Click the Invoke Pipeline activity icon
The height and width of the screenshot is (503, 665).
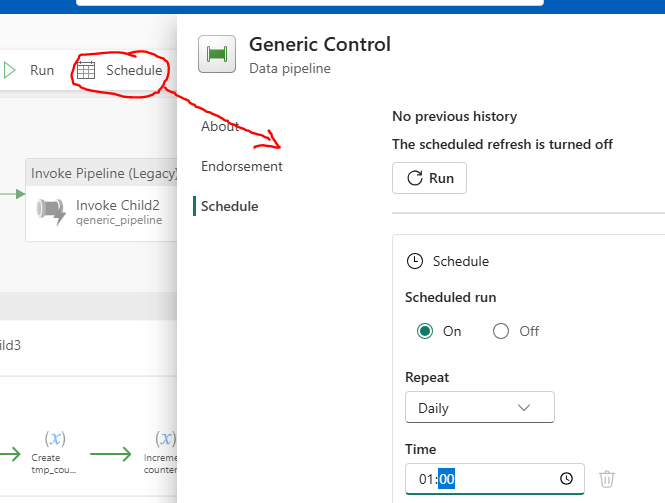pyautogui.click(x=51, y=211)
